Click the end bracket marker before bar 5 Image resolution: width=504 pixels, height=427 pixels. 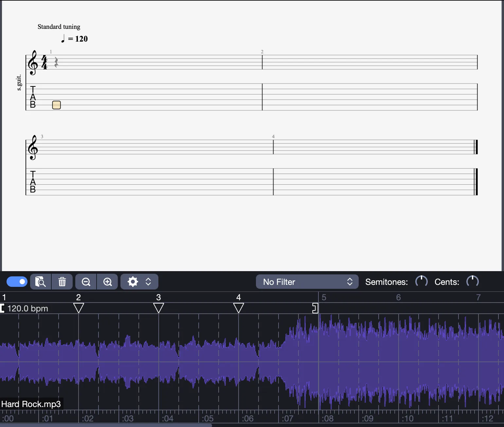coord(315,308)
